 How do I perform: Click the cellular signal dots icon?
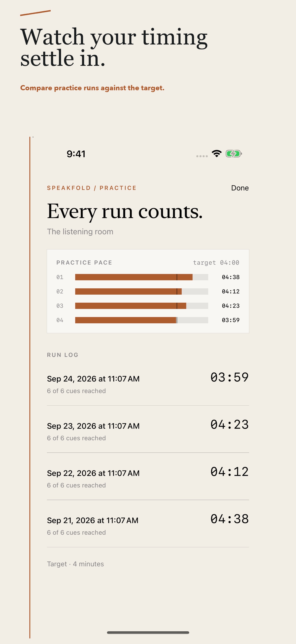[x=202, y=156]
